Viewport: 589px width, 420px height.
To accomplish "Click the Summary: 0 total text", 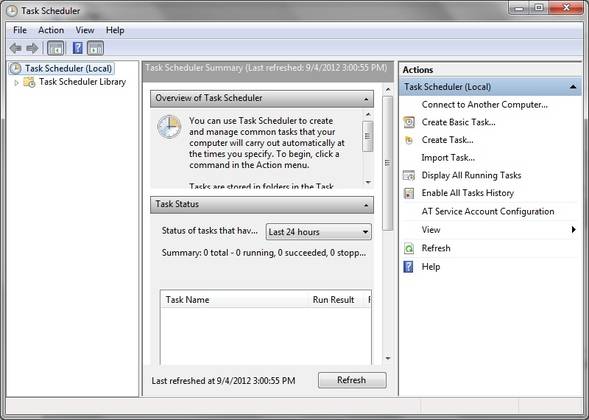I will [x=264, y=253].
